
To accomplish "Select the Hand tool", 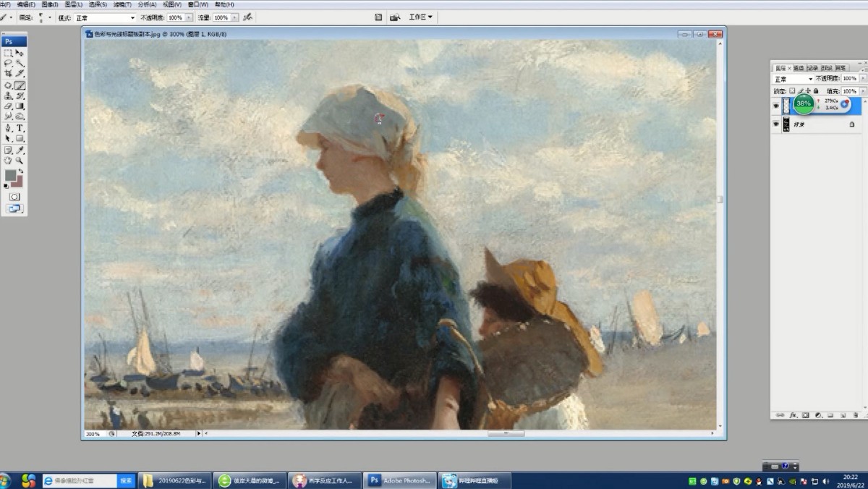I will pos(8,161).
